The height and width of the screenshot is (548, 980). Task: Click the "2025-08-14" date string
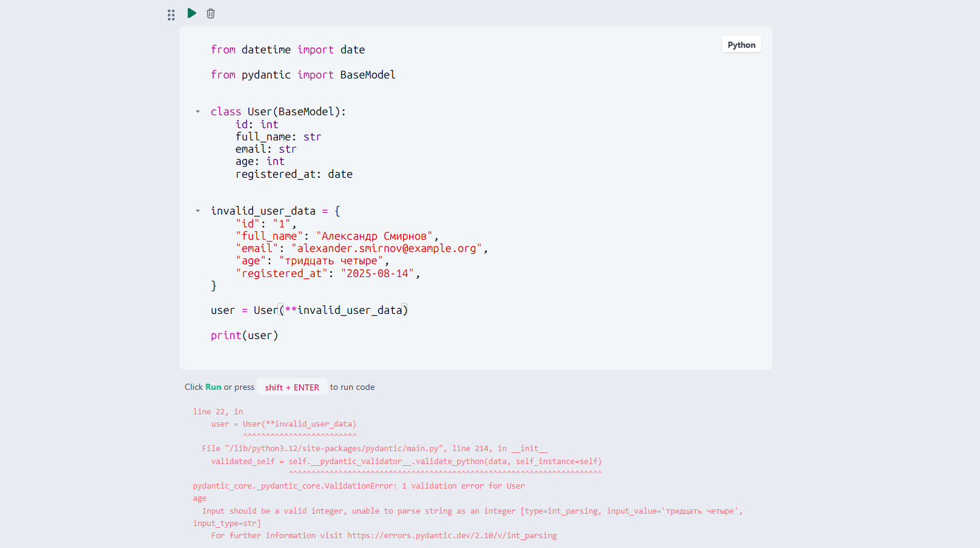click(x=377, y=273)
